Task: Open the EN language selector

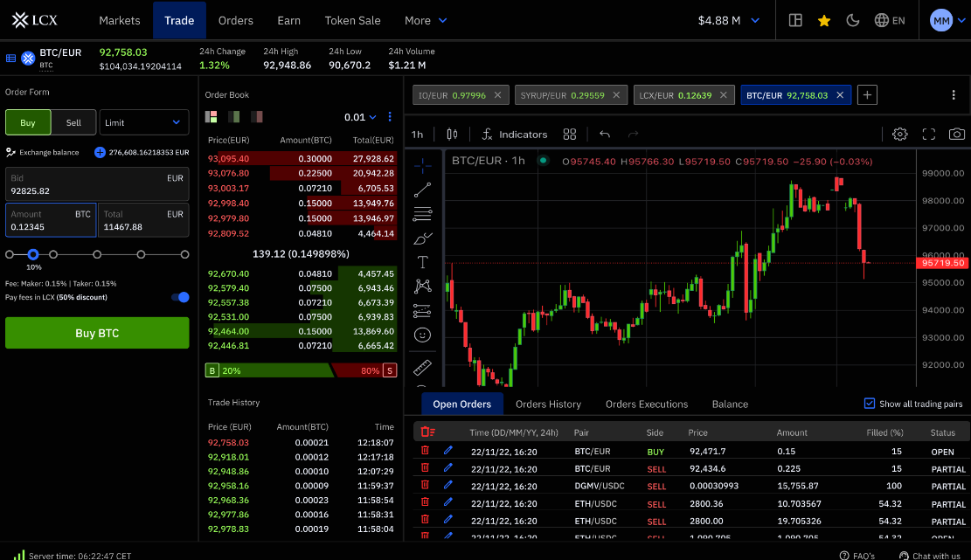Action: (x=890, y=20)
